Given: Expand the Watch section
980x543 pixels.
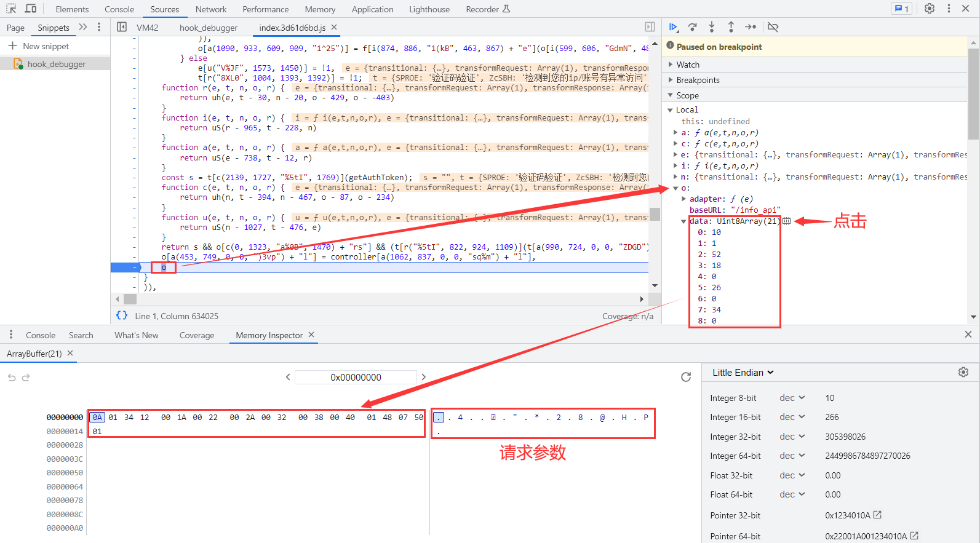Looking at the screenshot, I should pos(688,65).
